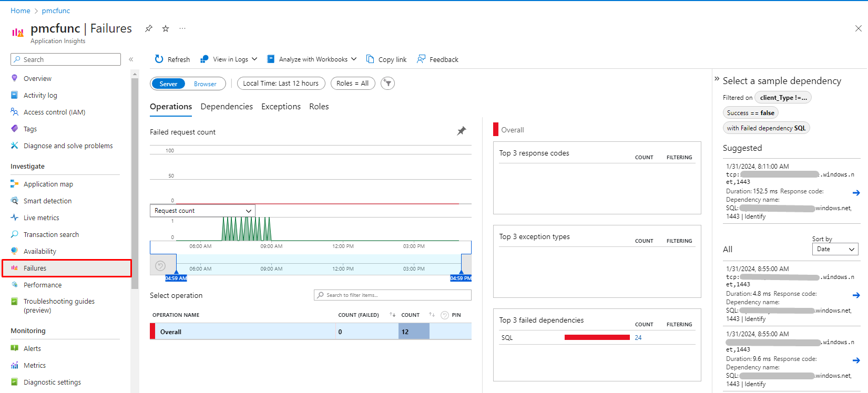Open Diagnostic settings in sidebar

52,382
